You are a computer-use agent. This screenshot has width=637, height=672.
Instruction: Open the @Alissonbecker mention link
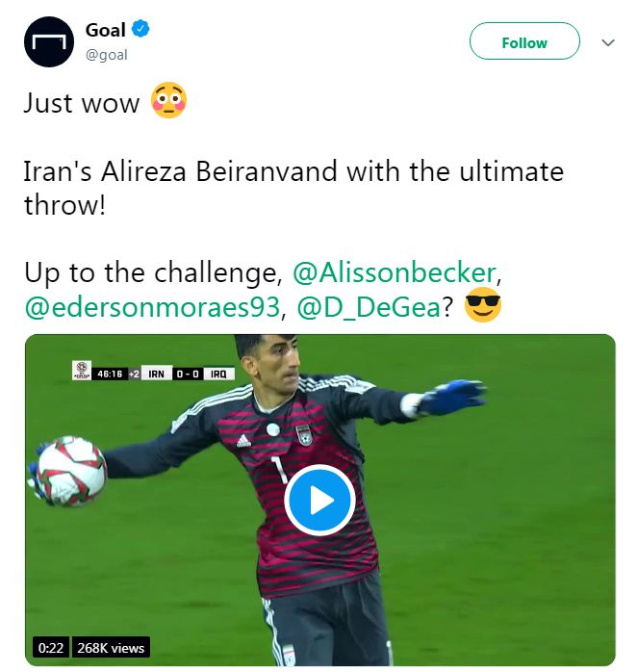coord(395,272)
